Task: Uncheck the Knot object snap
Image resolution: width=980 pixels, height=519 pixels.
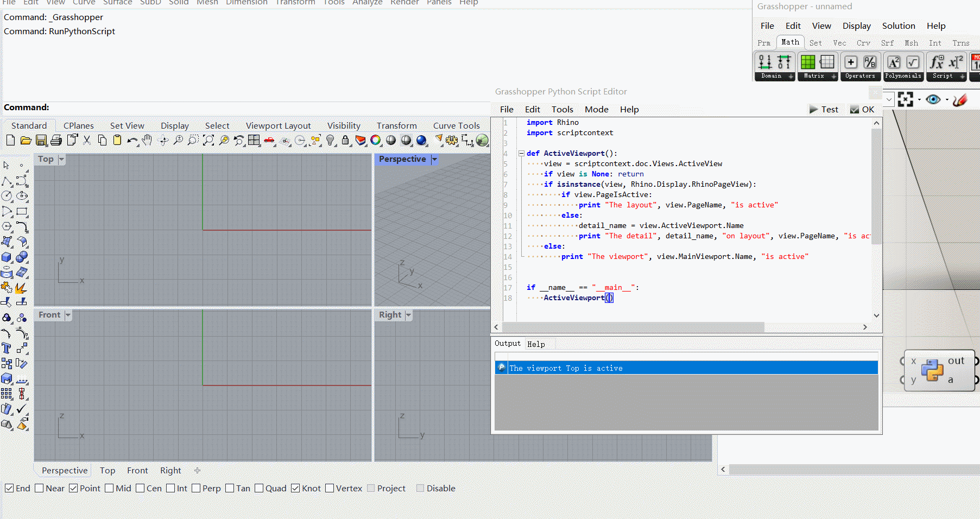Action: coord(295,488)
